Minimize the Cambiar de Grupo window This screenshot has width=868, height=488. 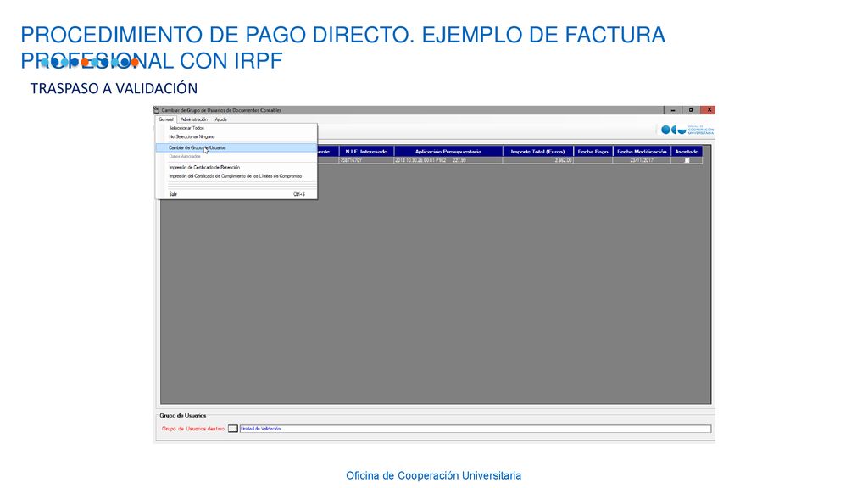(x=672, y=110)
